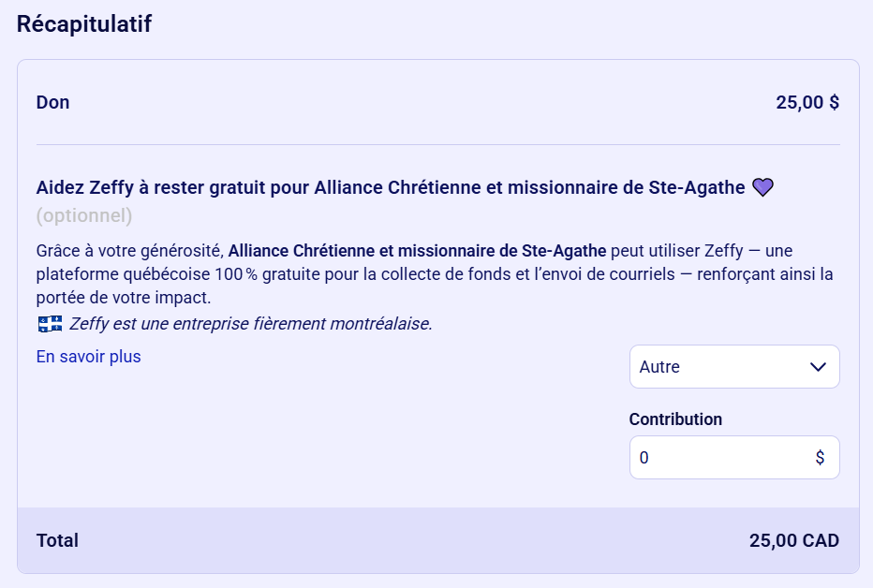This screenshot has width=873, height=588.
Task: Focus the Contribution amount input showing 0
Action: (717, 458)
